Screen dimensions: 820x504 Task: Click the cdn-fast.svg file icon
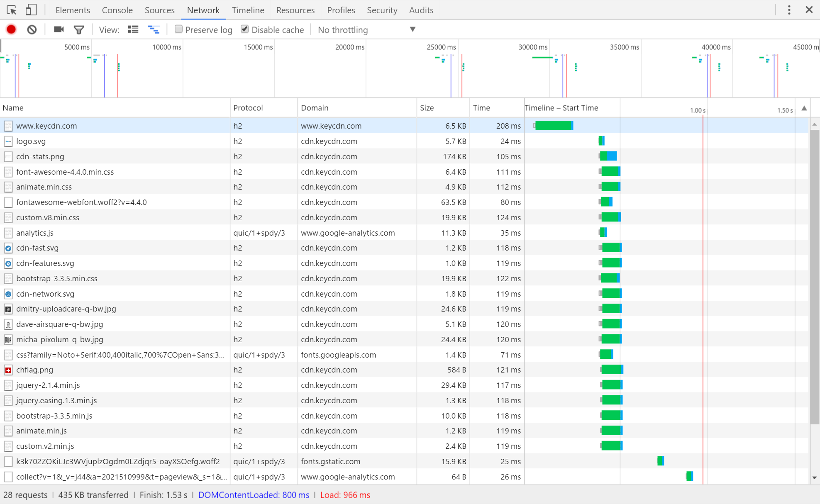pyautogui.click(x=8, y=248)
